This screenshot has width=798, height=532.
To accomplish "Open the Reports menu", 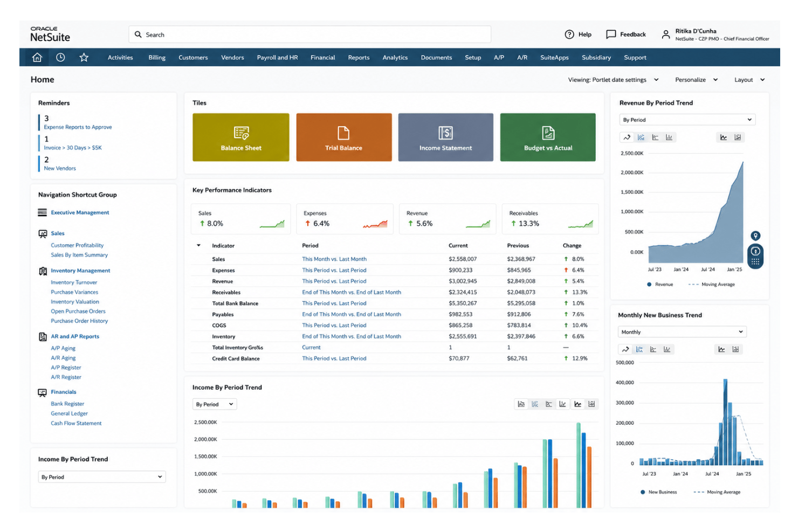I will (x=359, y=58).
